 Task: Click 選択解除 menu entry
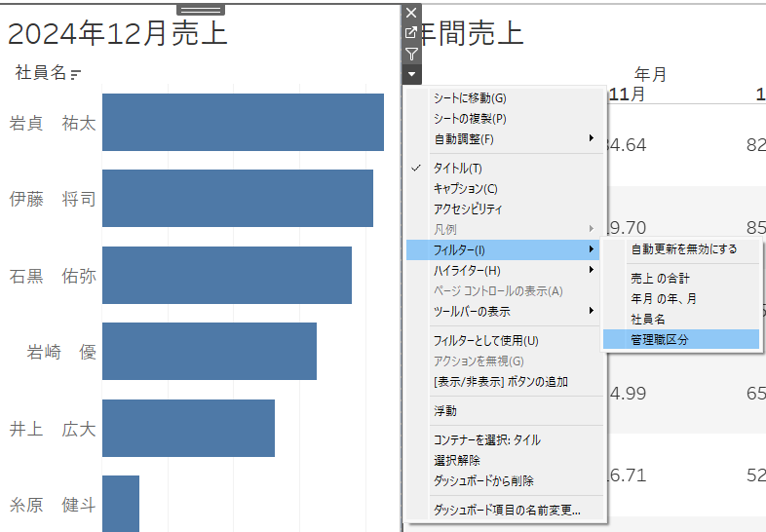point(505,461)
